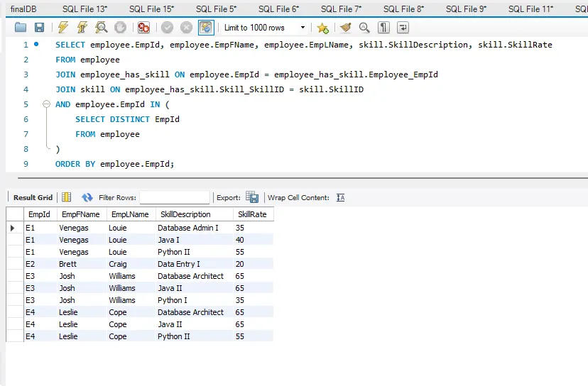This screenshot has width=588, height=386.
Task: Place cursor on 'ORDER BY' keyword
Action: (x=75, y=164)
